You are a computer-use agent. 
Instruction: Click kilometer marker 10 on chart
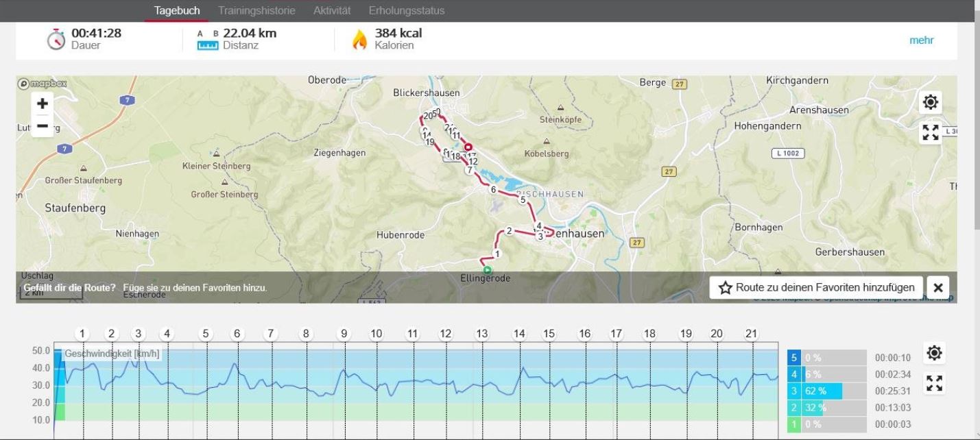pyautogui.click(x=377, y=334)
